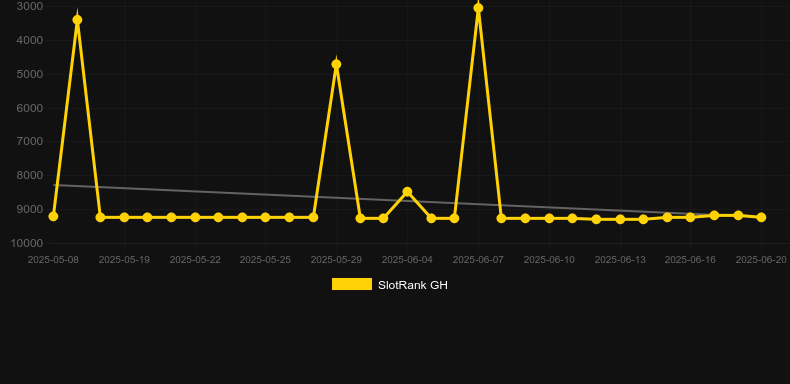
Task: Select the data point above 2025-06-10
Action: [549, 218]
